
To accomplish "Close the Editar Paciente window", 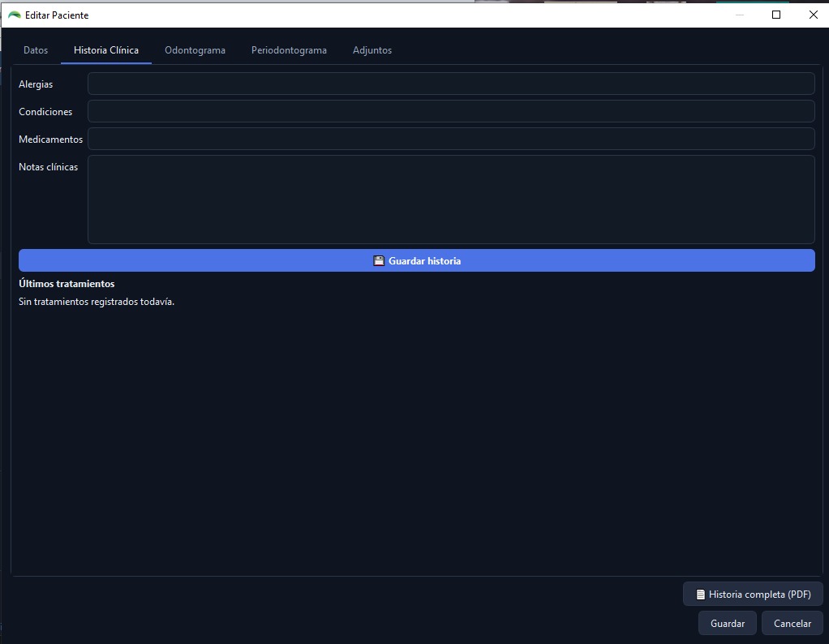I will point(813,15).
